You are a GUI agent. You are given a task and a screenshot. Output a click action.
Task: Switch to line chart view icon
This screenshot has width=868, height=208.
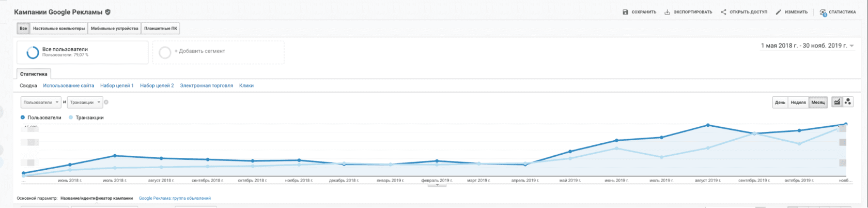[836, 102]
